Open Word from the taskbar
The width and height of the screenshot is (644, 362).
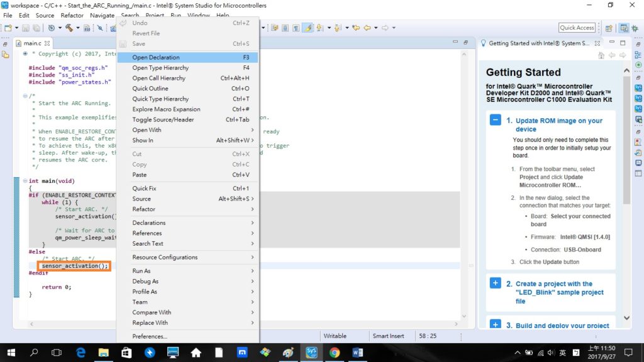point(357,353)
